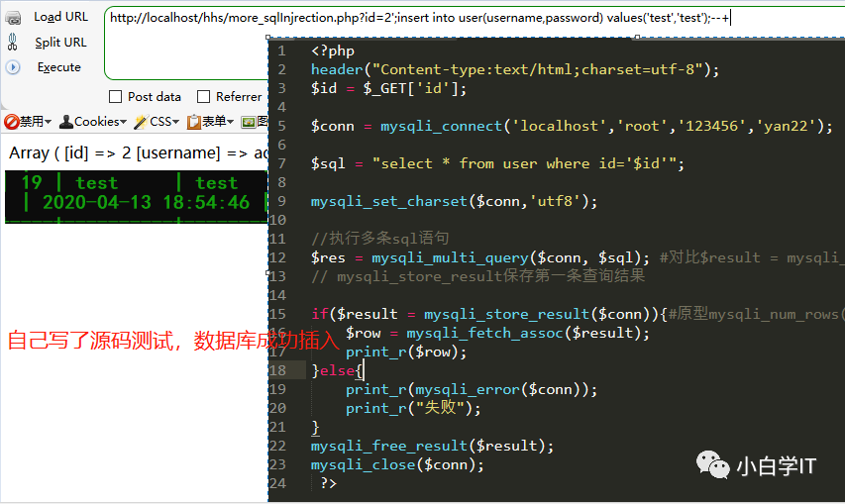
Task: Open the 禁用 dropdown arrow
Action: point(48,122)
